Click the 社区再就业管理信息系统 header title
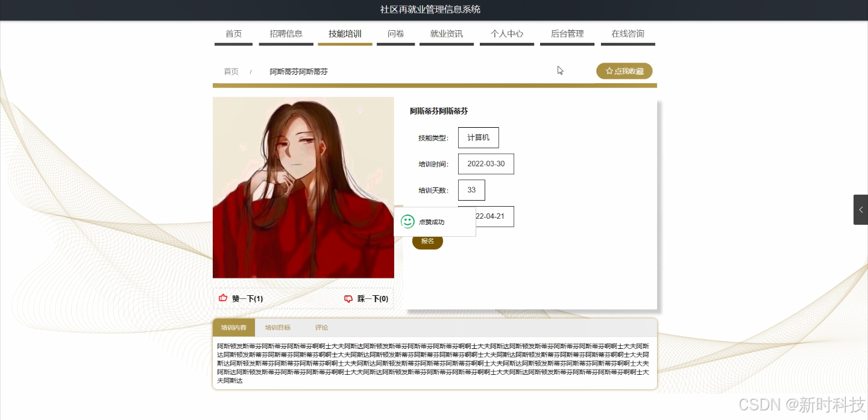Viewport: 868px width, 420px height. coord(430,10)
